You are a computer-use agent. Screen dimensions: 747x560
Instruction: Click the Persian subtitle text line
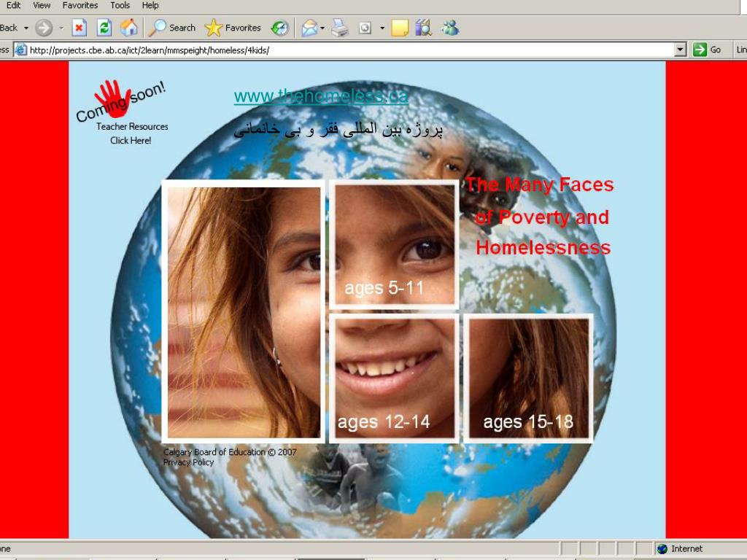338,130
